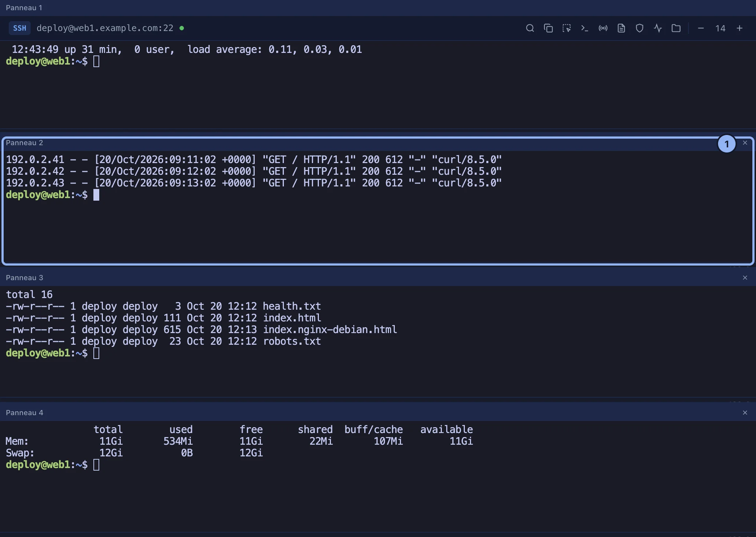Click the prompt cursor in Panneau 3
Screen dimensions: 756x537
point(96,353)
